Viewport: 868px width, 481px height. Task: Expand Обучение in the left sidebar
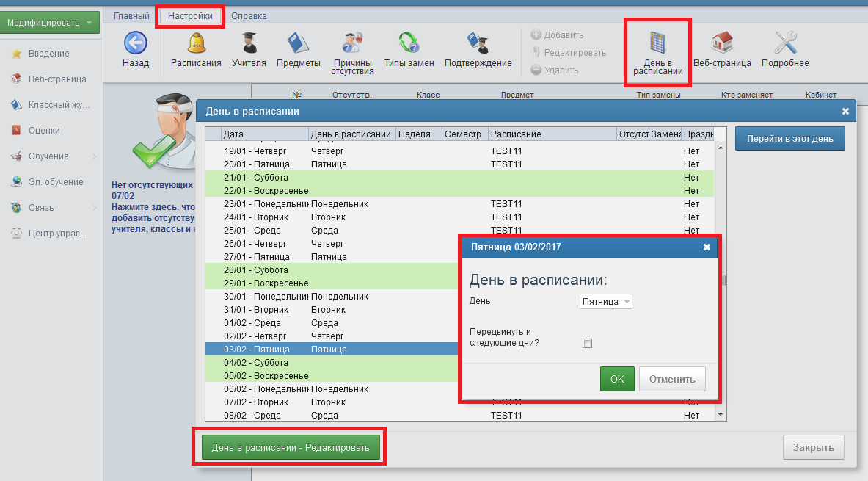click(x=50, y=156)
